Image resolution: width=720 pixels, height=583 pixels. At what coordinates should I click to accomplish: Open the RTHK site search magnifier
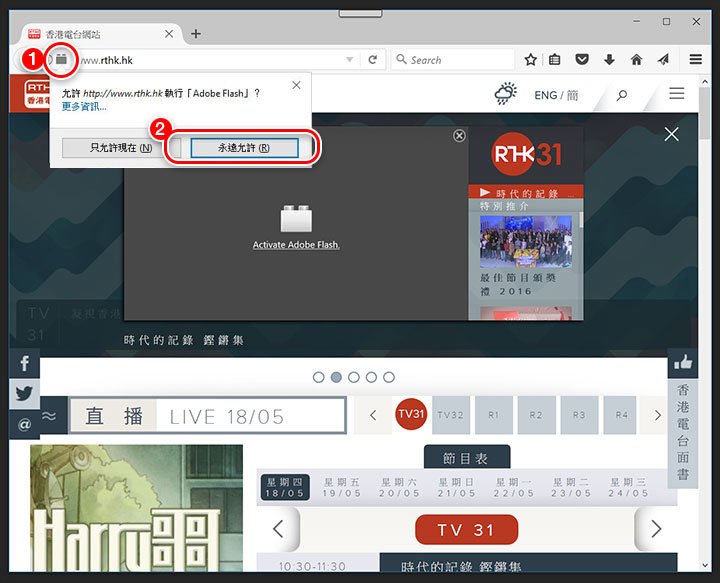622,96
